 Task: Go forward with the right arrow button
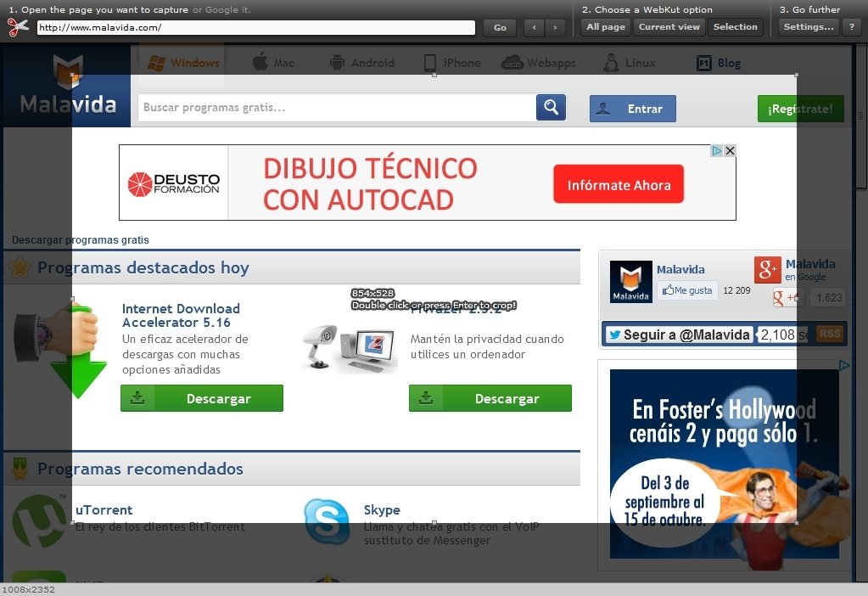[x=555, y=28]
